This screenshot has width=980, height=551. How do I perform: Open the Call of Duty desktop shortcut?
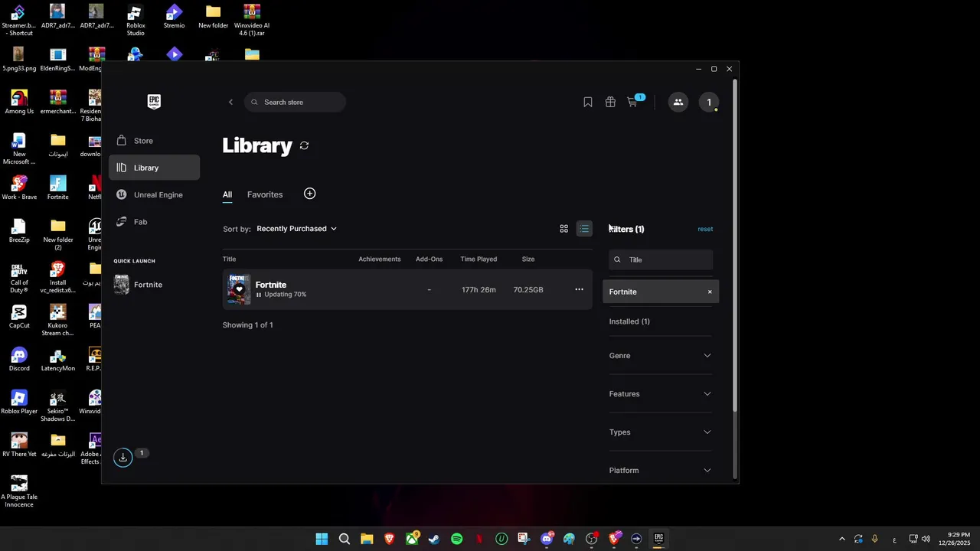pyautogui.click(x=19, y=278)
